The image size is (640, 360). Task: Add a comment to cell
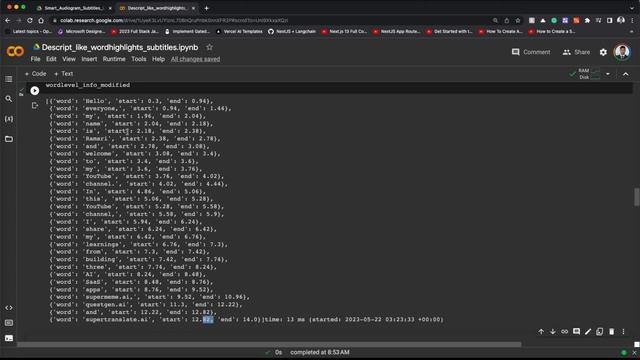point(576,331)
